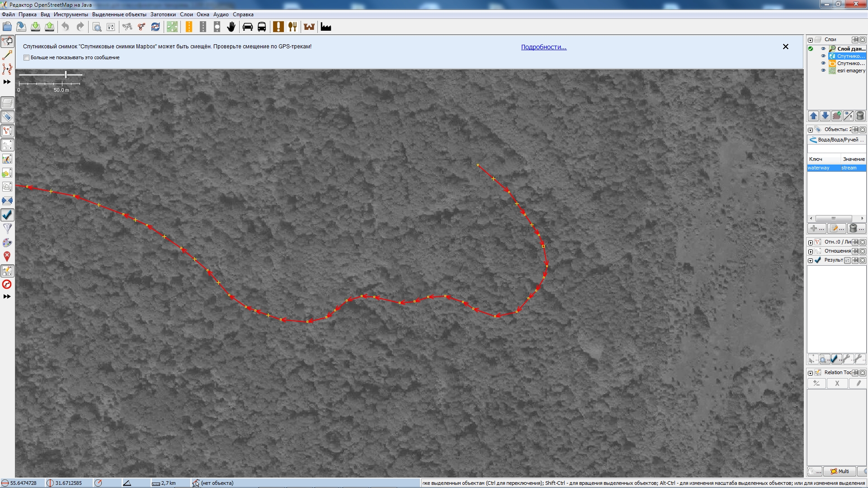Viewport: 868px width, 488px height.
Task: Click the hand preset toolbar icon
Action: pyautogui.click(x=231, y=27)
